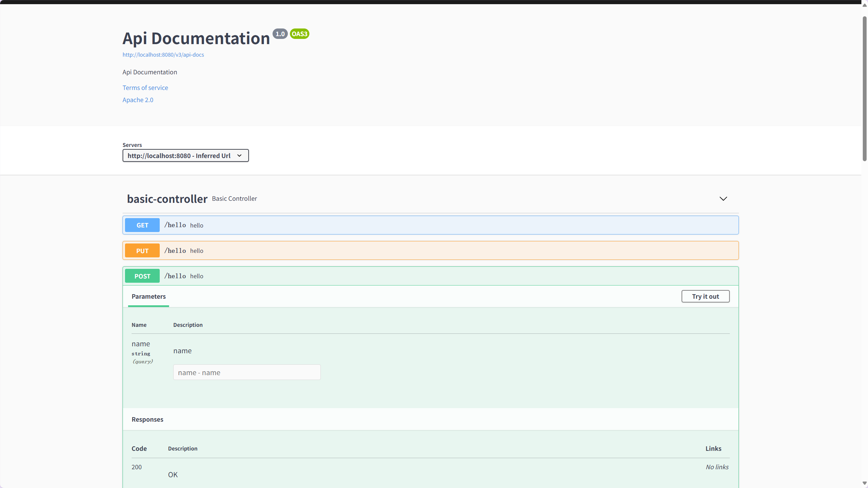Image resolution: width=868 pixels, height=488 pixels.
Task: Expand the PUT /hello operation
Action: [431, 250]
